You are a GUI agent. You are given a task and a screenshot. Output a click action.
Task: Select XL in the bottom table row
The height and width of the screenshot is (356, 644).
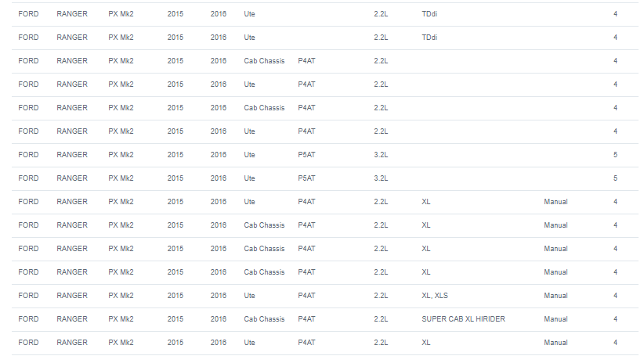(426, 343)
